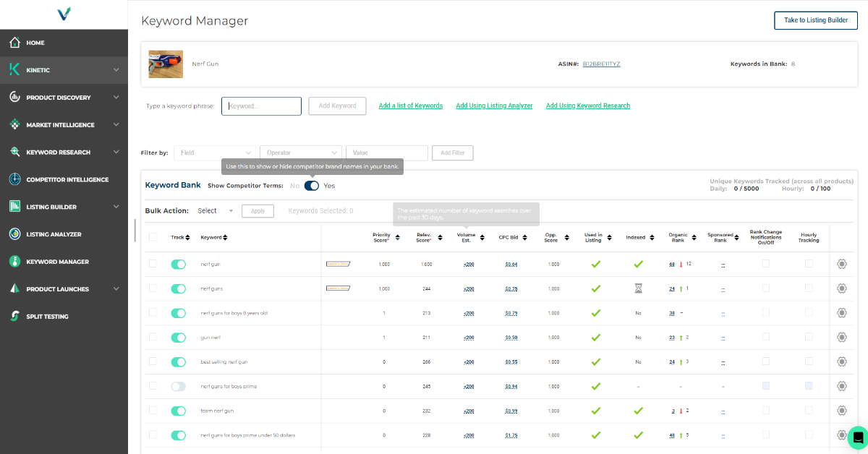Open the Operator filter dropdown
The height and width of the screenshot is (454, 868).
(x=300, y=153)
